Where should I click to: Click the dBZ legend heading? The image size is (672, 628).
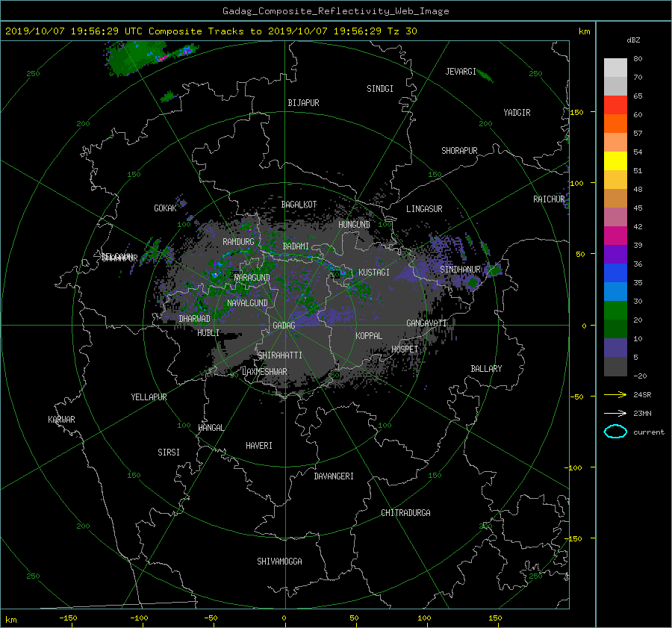(633, 40)
